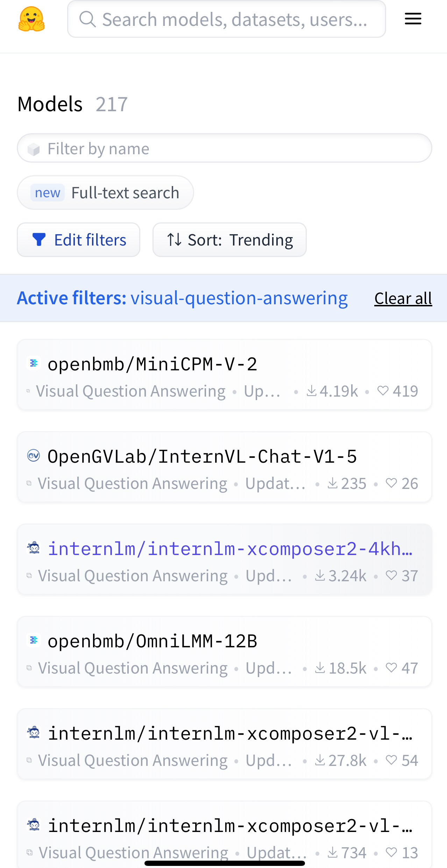The width and height of the screenshot is (447, 868).
Task: Click the heart icon on MiniCPM-V-2
Action: tap(383, 391)
